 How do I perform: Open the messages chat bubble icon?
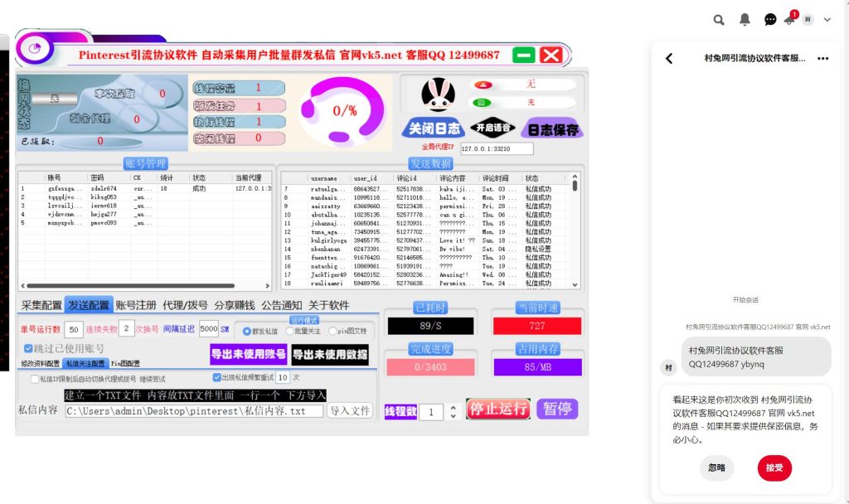[x=770, y=19]
